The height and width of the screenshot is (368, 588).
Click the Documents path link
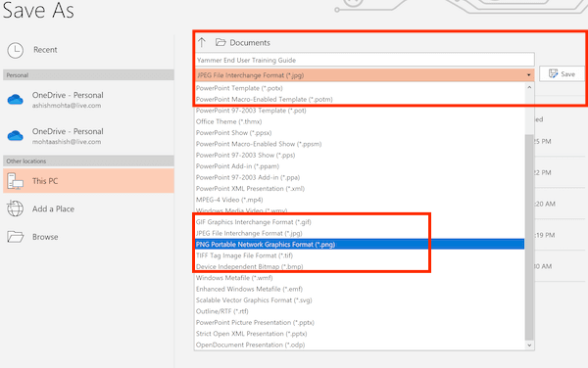250,43
